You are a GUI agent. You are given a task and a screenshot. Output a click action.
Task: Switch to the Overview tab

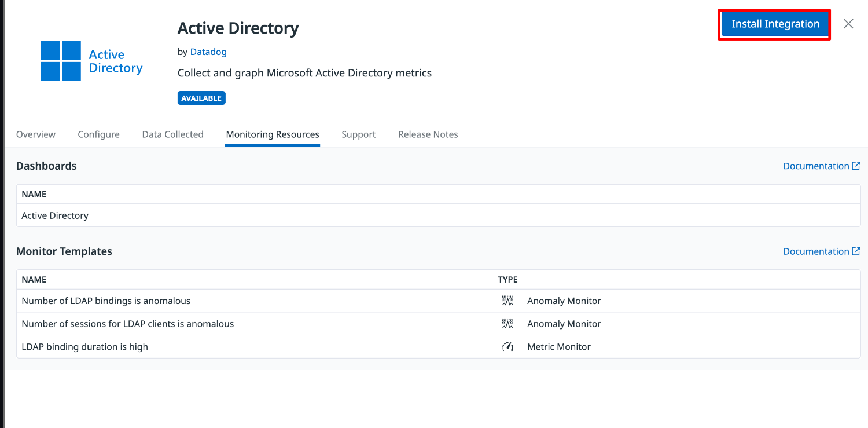(36, 134)
